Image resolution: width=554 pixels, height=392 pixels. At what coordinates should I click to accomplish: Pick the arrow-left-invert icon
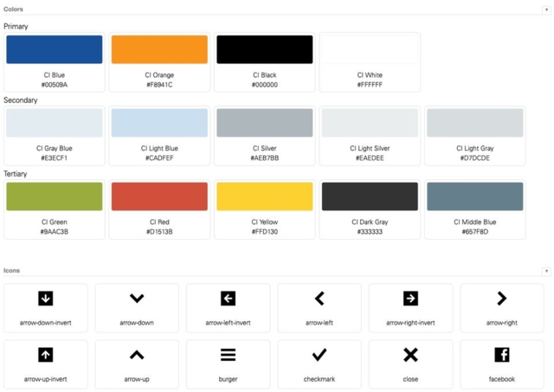[228, 299]
